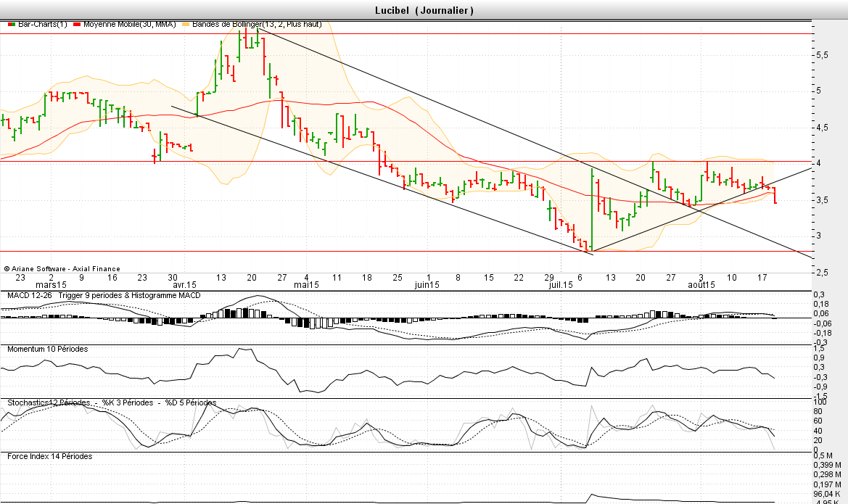Click the 0,9 value on Momentum scale
848x504 pixels.
point(819,358)
